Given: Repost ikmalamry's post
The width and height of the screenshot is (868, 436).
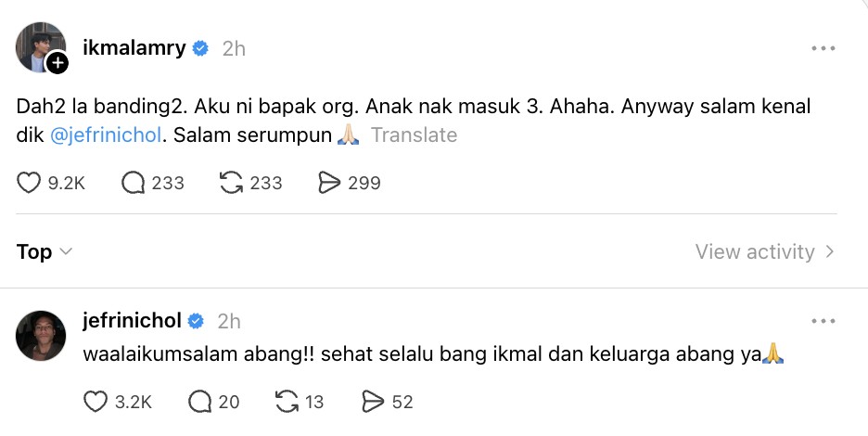Looking at the screenshot, I should (231, 184).
